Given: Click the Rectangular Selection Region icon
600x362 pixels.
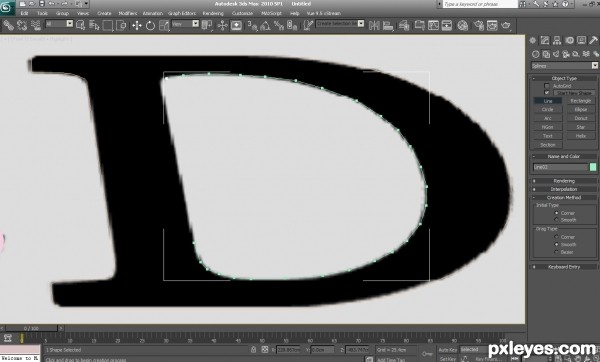Looking at the screenshot, I should tap(108, 25).
